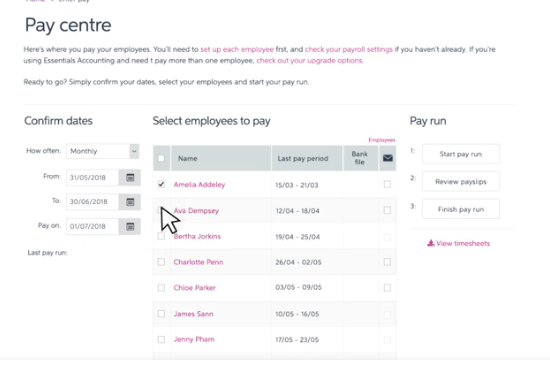
Task: Tick the checkbox for Charlotte Penn
Action: [x=161, y=262]
